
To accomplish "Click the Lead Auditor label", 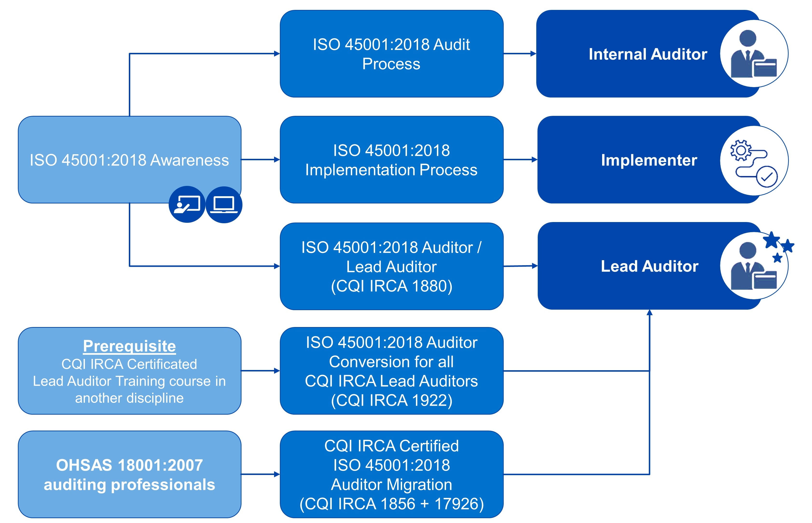I will coord(649,266).
